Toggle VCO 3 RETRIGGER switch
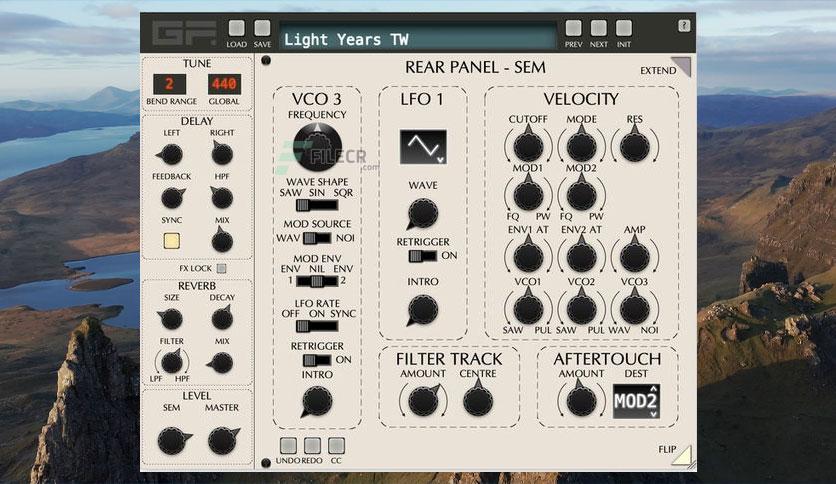The image size is (836, 484). click(x=317, y=360)
